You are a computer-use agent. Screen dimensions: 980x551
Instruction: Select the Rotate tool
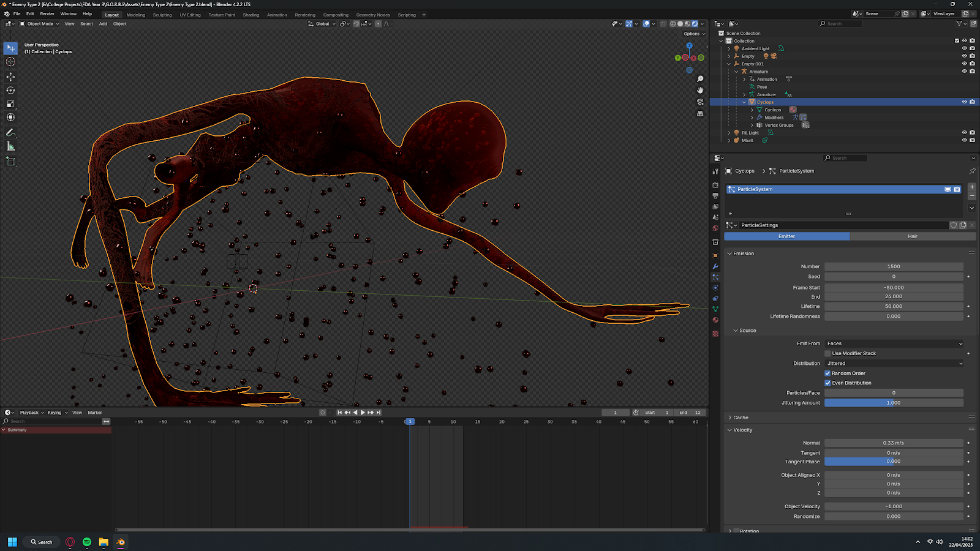pos(10,90)
